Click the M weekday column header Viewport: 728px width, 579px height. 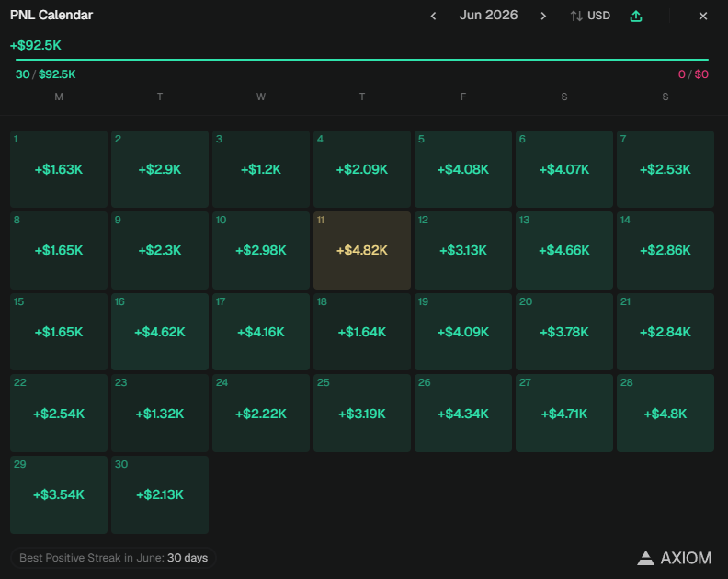tap(59, 96)
